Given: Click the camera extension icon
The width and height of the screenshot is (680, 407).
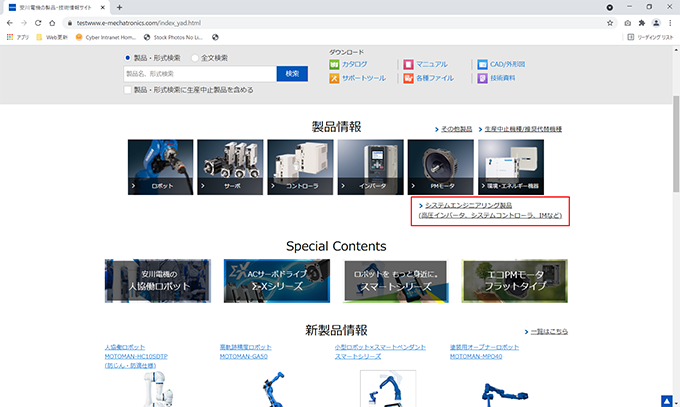Looking at the screenshot, I should tap(628, 23).
